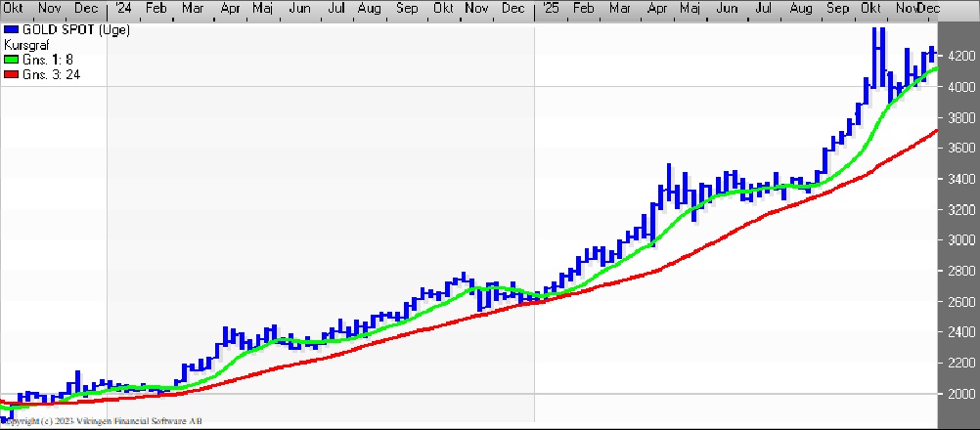Click the 2400 price level on axis
Screen dimensions: 980x430
coord(958,332)
